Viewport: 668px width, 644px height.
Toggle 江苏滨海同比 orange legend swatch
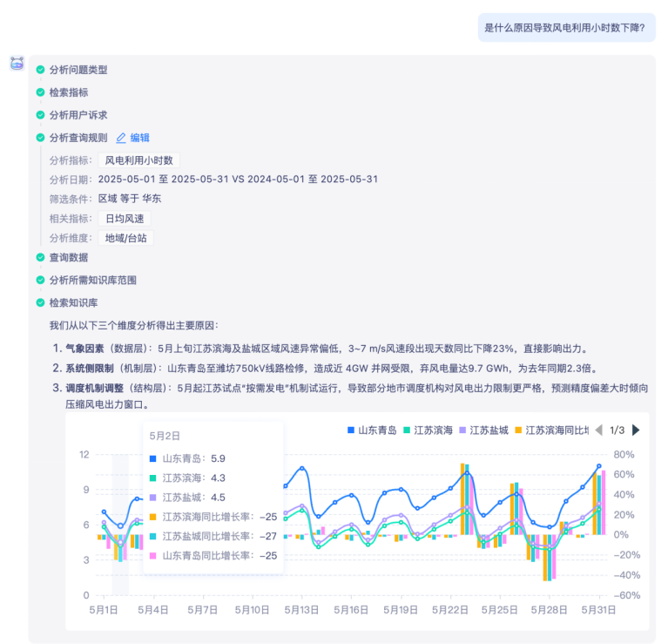click(518, 430)
